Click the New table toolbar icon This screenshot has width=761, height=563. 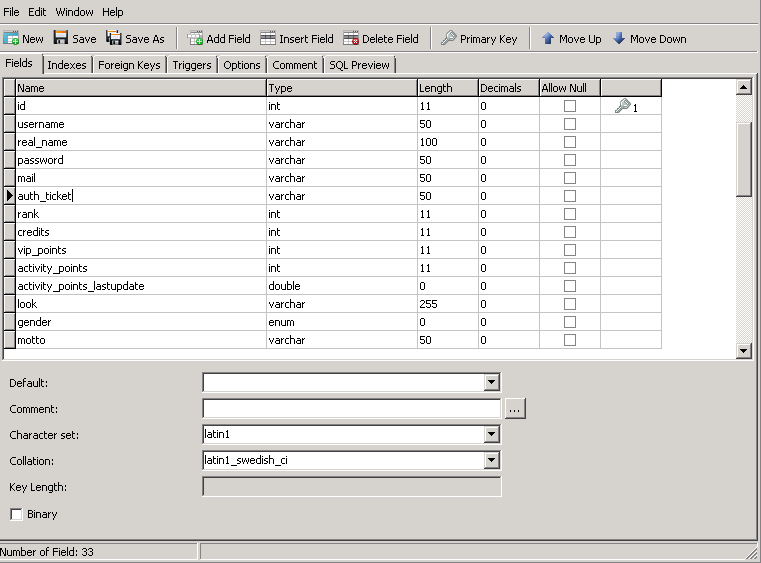12,39
